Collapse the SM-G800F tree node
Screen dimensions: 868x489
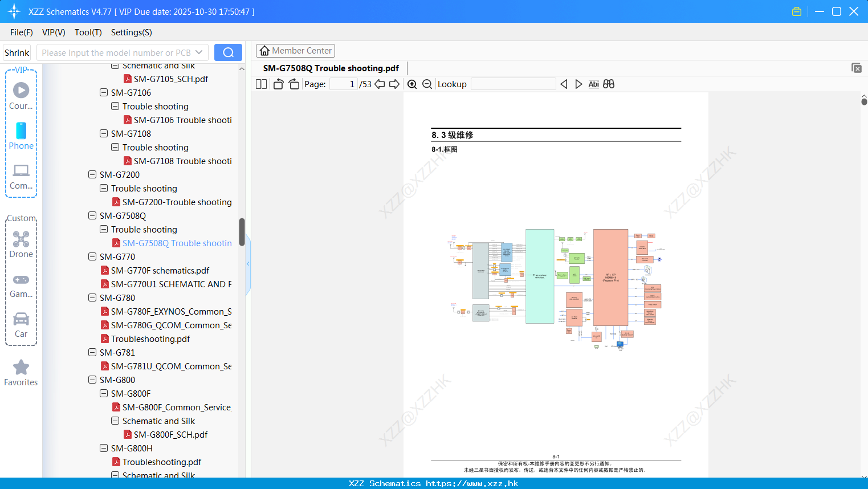tap(104, 393)
